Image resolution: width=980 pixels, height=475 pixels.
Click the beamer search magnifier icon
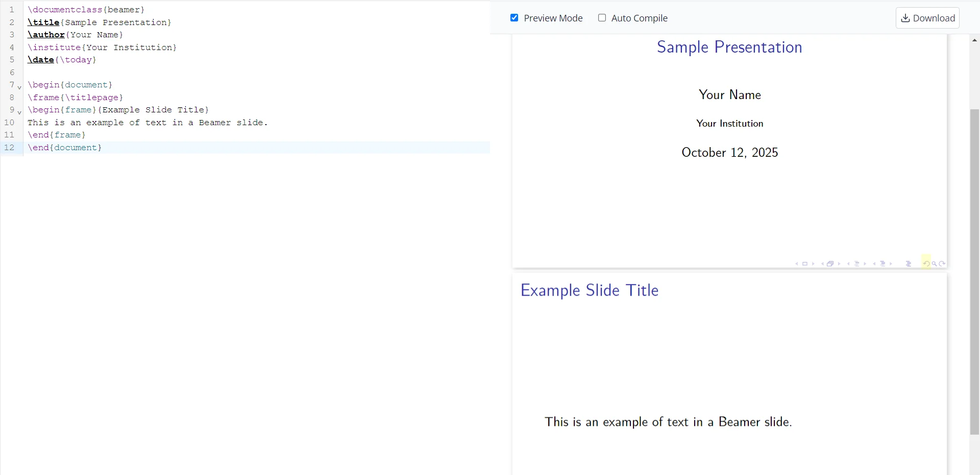point(935,264)
